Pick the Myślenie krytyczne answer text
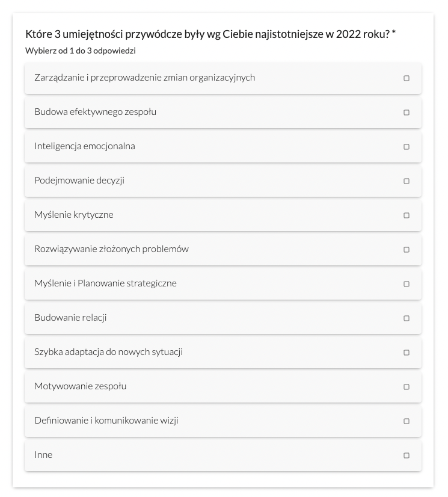448x497 pixels. click(74, 215)
